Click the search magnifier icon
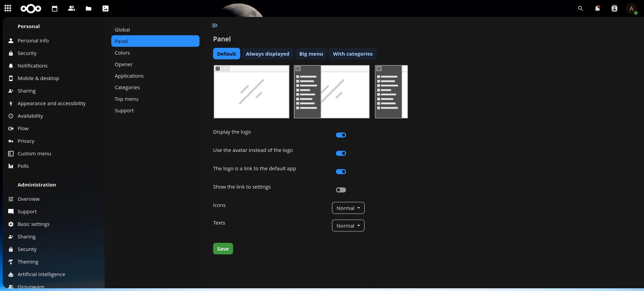644x291 pixels. (x=580, y=8)
